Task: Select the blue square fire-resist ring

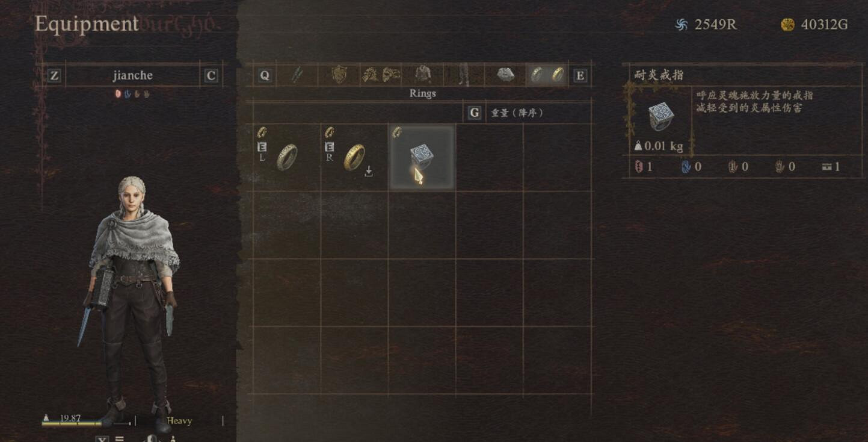Action: 422,157
